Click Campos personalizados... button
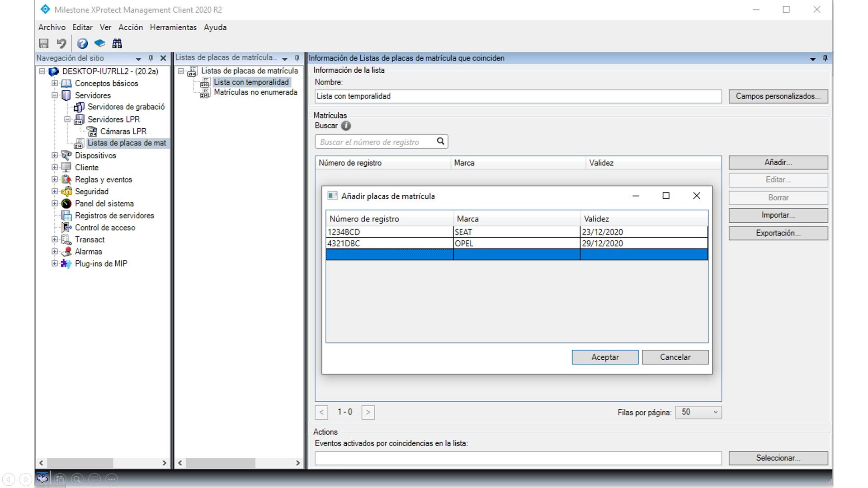 (x=778, y=96)
